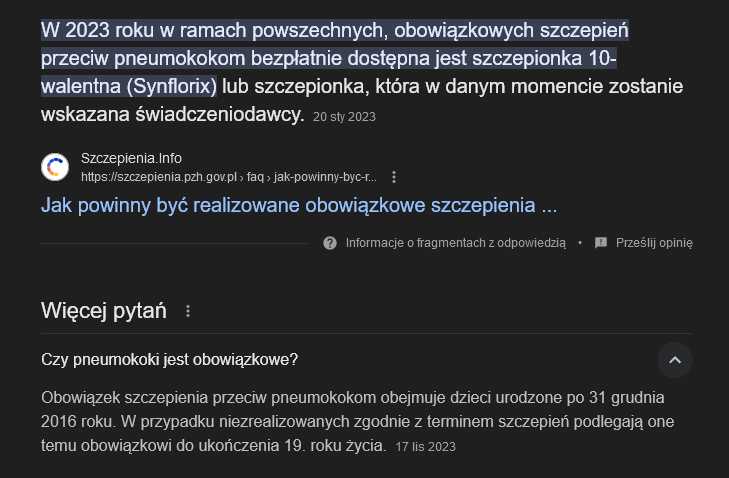Click the answer text starting 'Obowiązek szczepienia'
The image size is (729, 478).
(x=358, y=422)
